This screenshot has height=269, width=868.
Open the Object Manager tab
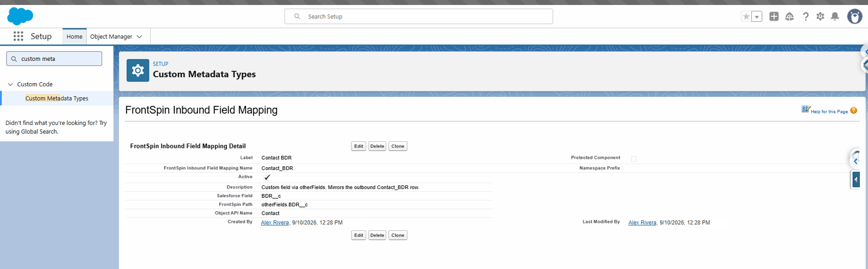pos(111,36)
